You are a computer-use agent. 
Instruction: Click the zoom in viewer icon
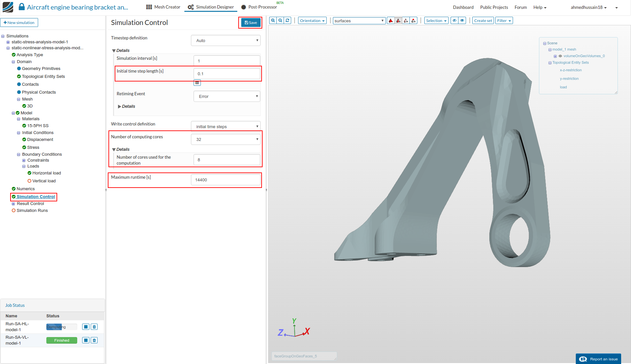273,20
